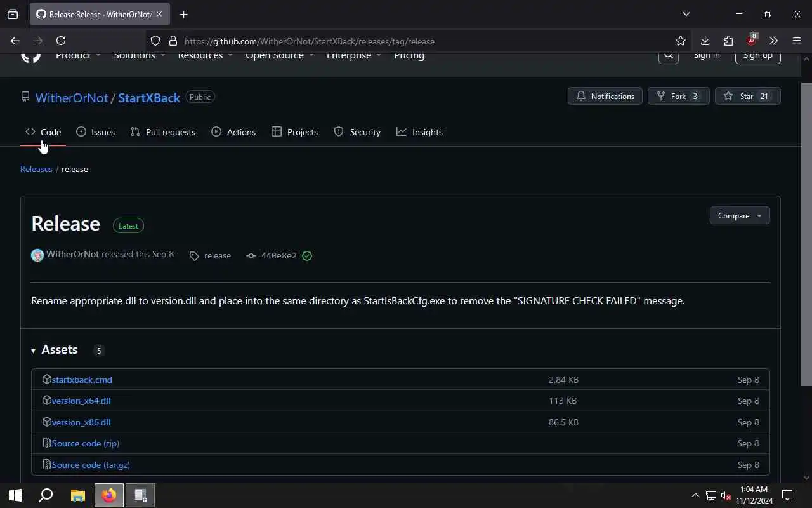
Task: Open Windows taskbar search
Action: [x=46, y=495]
